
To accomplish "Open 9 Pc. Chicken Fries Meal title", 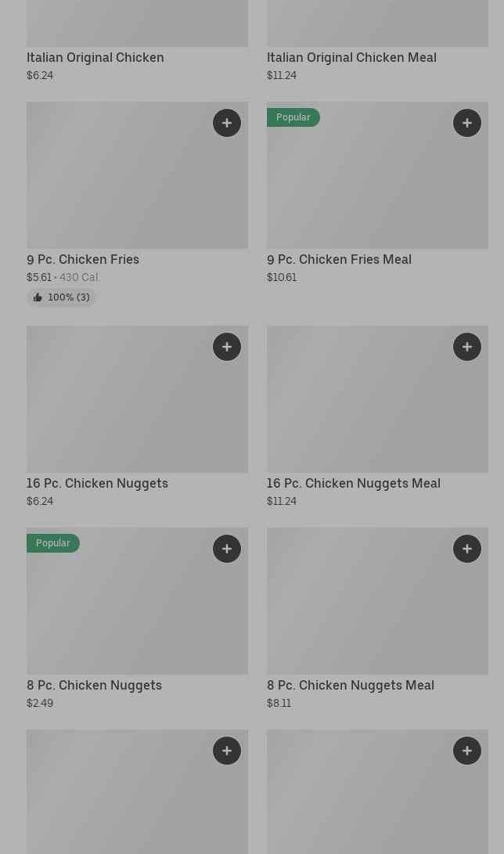I will click(x=339, y=259).
